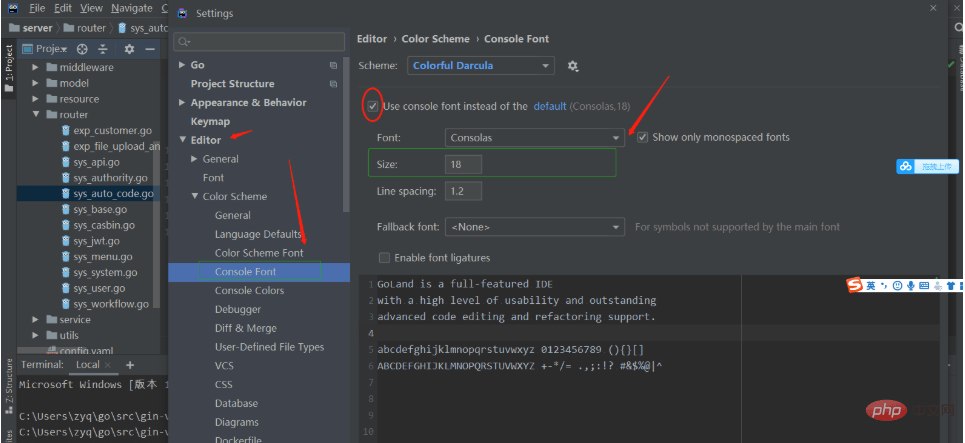Click the Sogou 英 language toggle
The height and width of the screenshot is (443, 965).
871,285
